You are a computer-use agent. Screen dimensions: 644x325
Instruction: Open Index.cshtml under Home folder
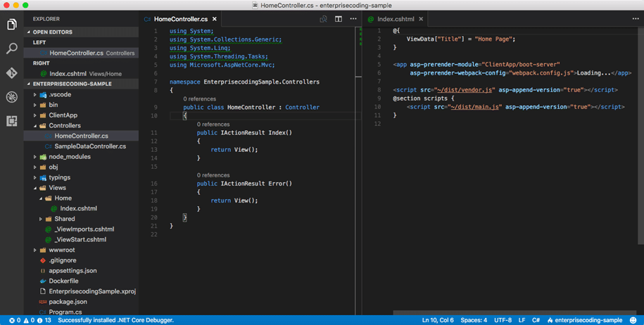coord(82,208)
